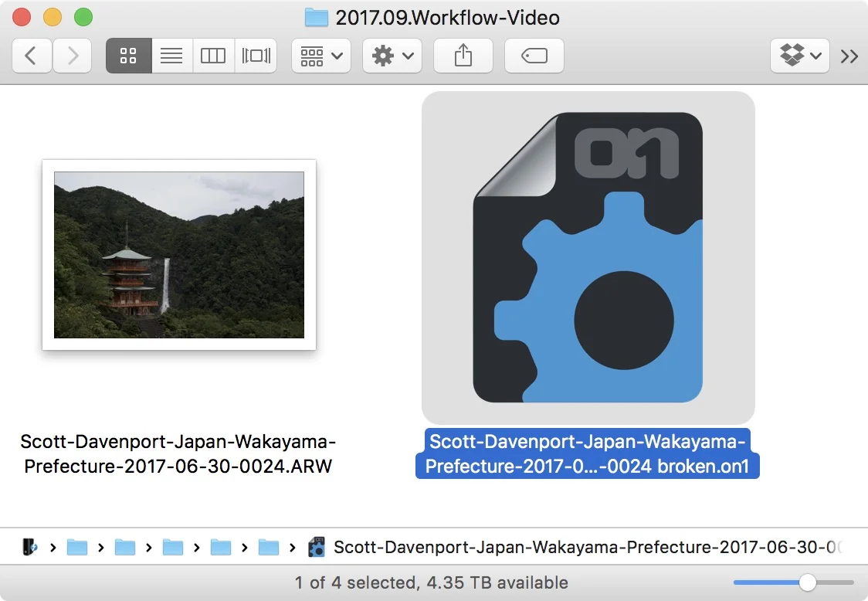Select the pagoda ARW photo thumbnail
Viewport: 868px width, 601px height.
[179, 255]
